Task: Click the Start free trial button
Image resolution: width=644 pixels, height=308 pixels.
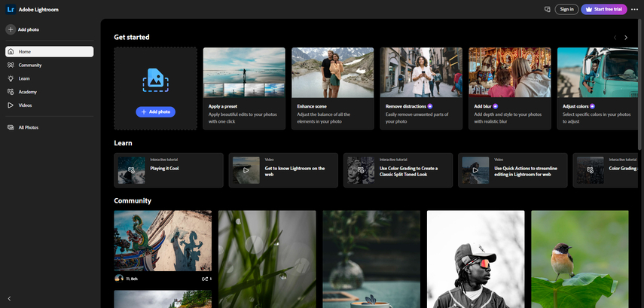Action: coord(603,9)
